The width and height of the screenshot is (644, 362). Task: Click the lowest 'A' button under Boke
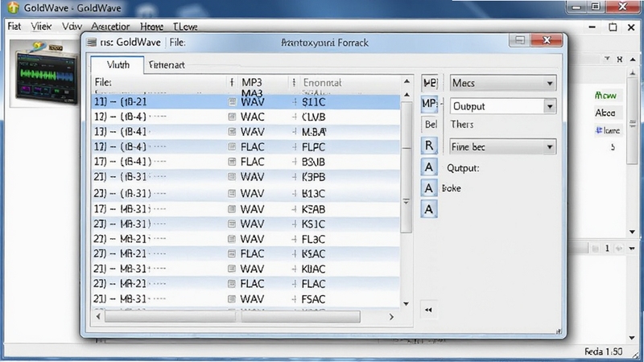click(429, 209)
